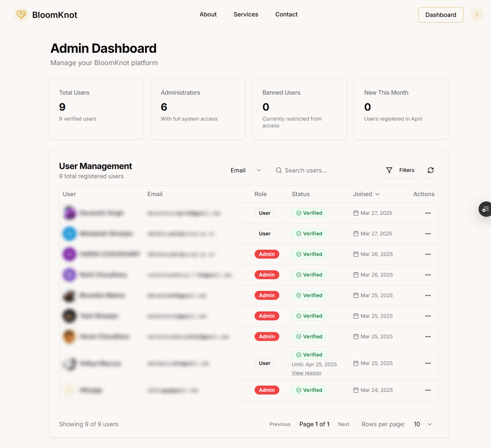Open actions menu for the last Admin row
The width and height of the screenshot is (491, 448).
[x=428, y=390]
